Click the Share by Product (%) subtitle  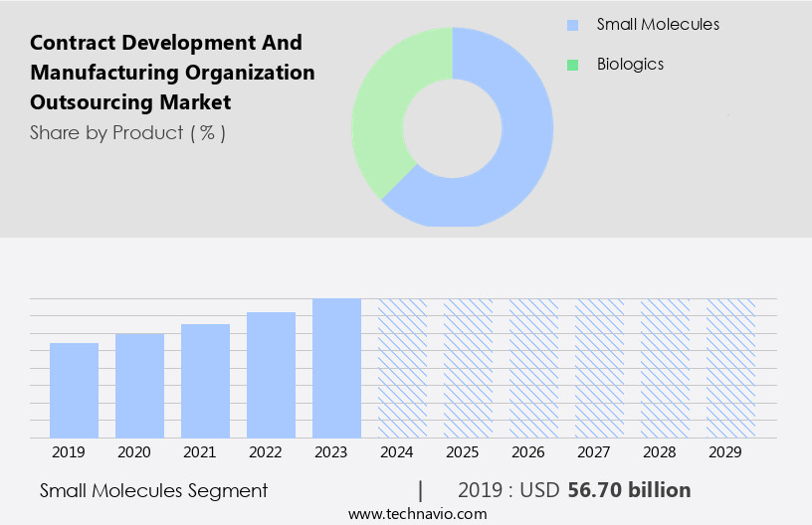pyautogui.click(x=127, y=132)
